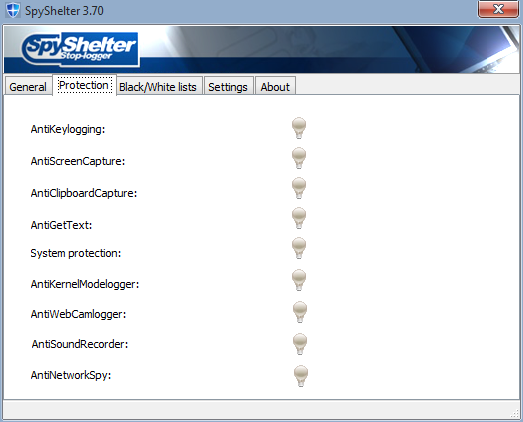Click the AntiSoundRecorder bulb icon
The height and width of the screenshot is (422, 523).
point(300,344)
